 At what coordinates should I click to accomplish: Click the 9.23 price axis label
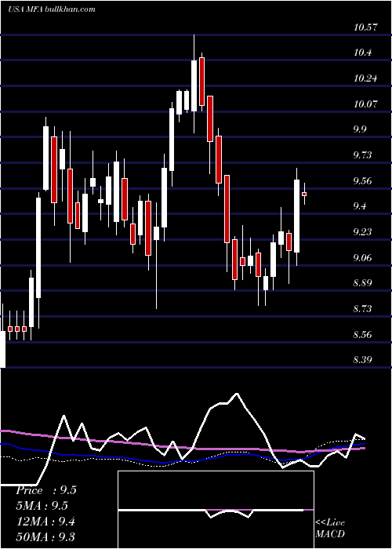(362, 232)
